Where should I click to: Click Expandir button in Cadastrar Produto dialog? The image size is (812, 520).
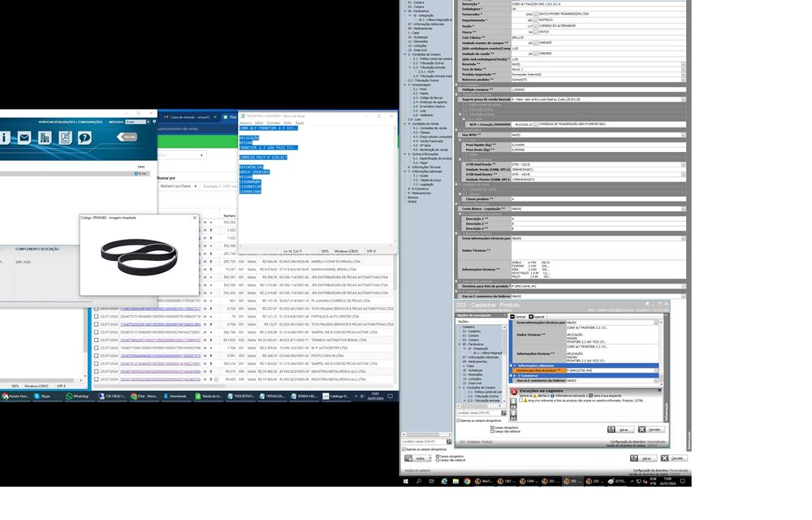click(537, 316)
